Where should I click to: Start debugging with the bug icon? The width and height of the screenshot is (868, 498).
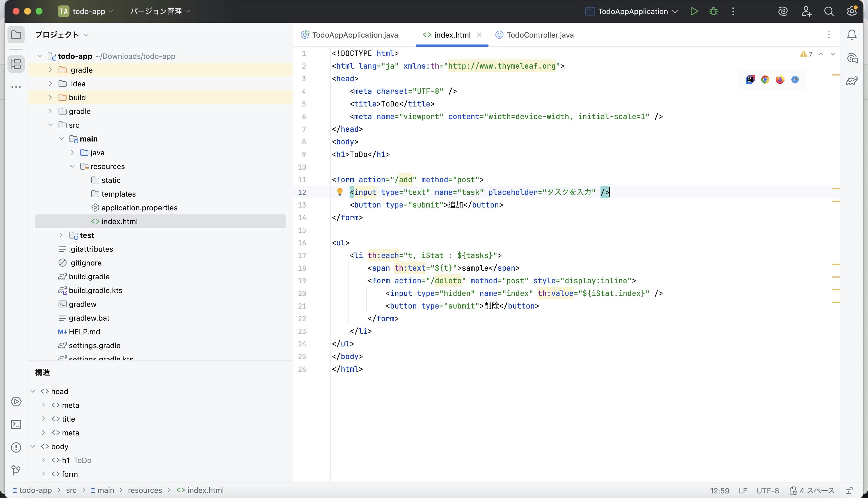click(713, 11)
